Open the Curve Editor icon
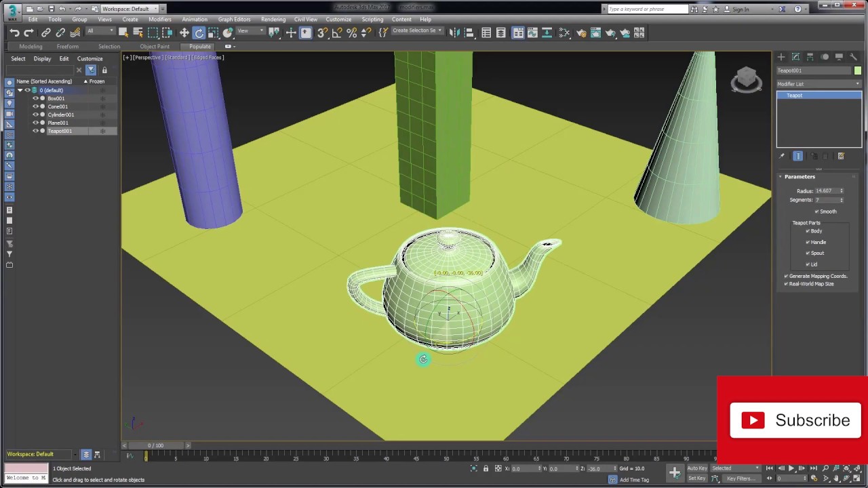 [x=532, y=33]
